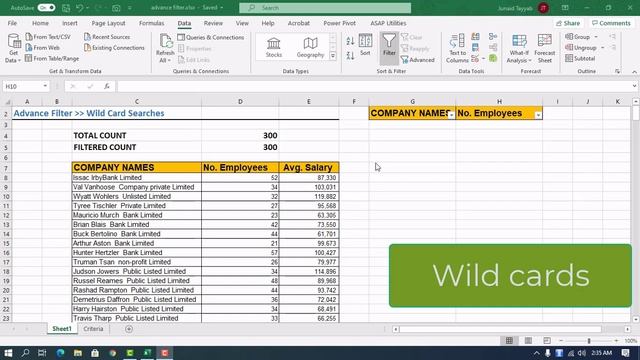Screen dimensions: 640x360
Task: Select the TOTAL COUNT value 300
Action: (240, 135)
